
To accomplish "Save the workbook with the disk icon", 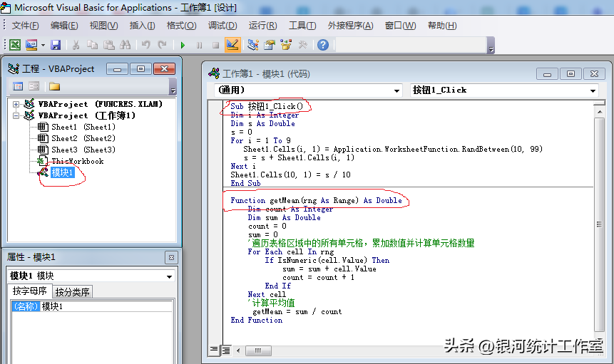I will point(56,45).
